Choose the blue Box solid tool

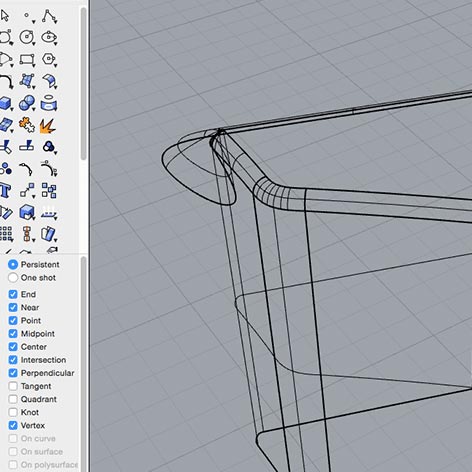tap(5, 103)
